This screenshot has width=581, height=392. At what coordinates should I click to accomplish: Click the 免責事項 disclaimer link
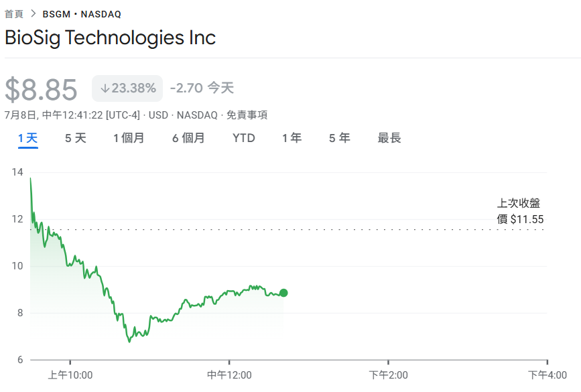[247, 115]
